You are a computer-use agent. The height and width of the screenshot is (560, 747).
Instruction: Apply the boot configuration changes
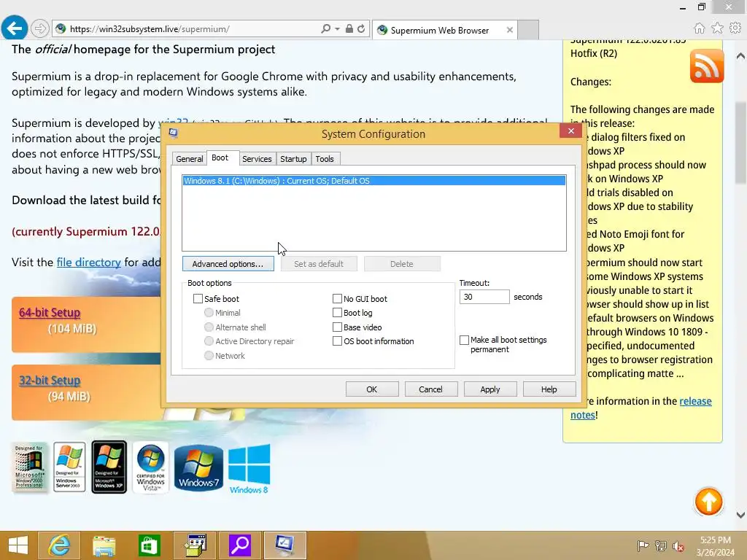click(490, 389)
